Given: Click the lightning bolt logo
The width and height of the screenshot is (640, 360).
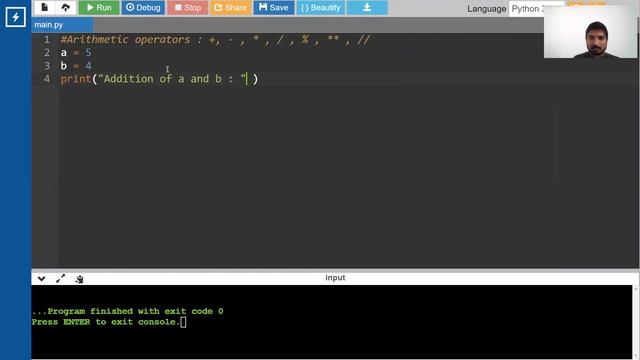Looking at the screenshot, I should [16, 17].
